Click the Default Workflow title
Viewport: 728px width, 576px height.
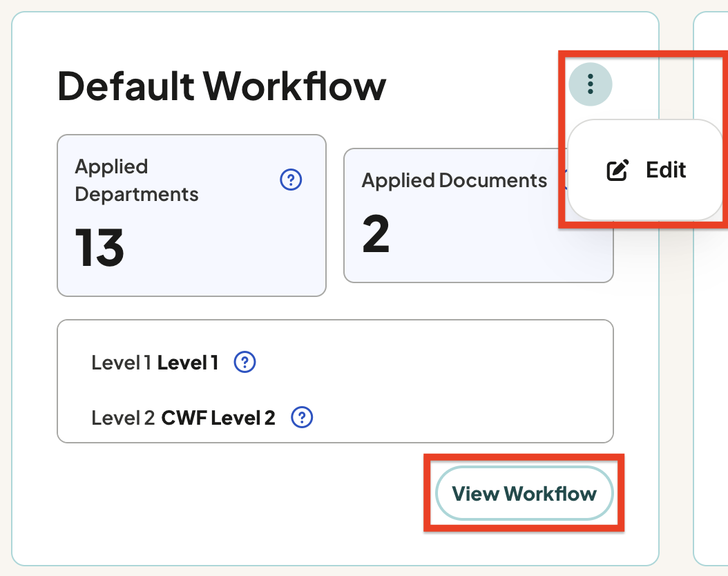coord(222,86)
